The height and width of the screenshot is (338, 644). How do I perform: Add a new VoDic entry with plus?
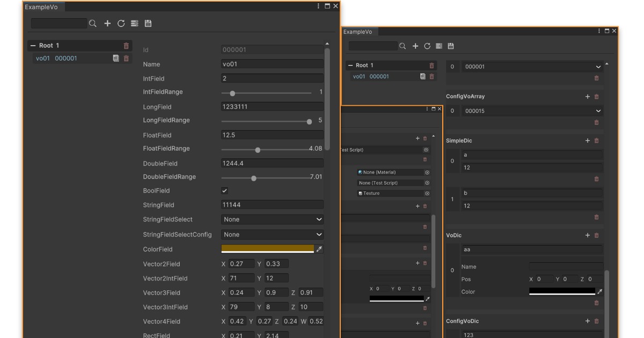tap(587, 235)
